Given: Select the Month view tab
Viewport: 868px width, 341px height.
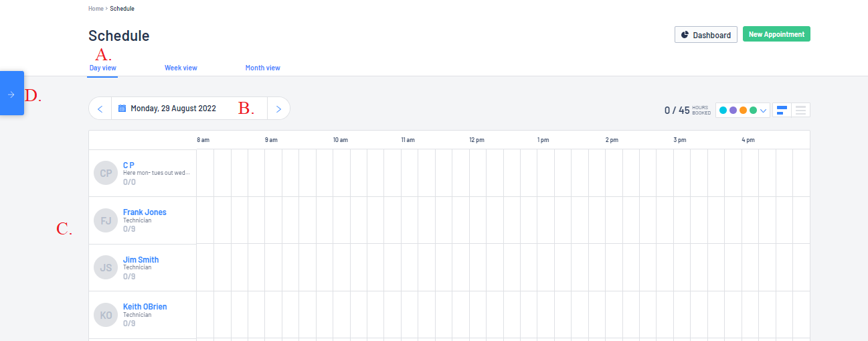Looking at the screenshot, I should point(262,68).
